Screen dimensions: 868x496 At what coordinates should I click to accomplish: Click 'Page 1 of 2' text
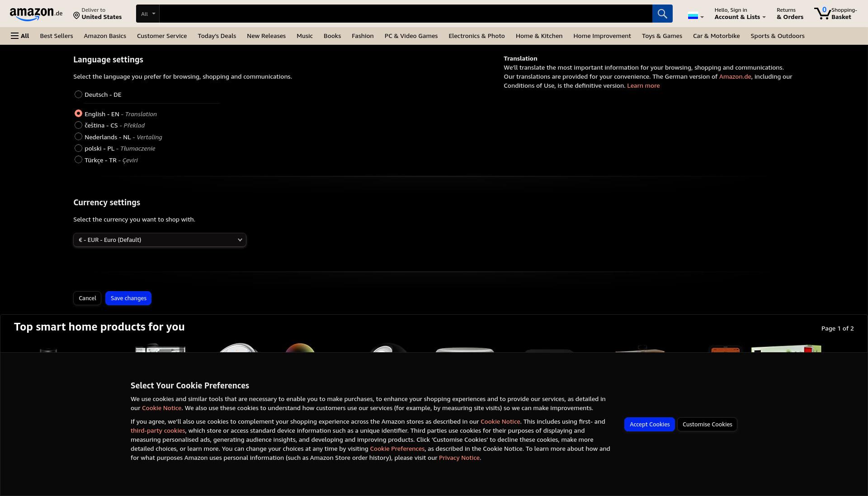click(837, 328)
